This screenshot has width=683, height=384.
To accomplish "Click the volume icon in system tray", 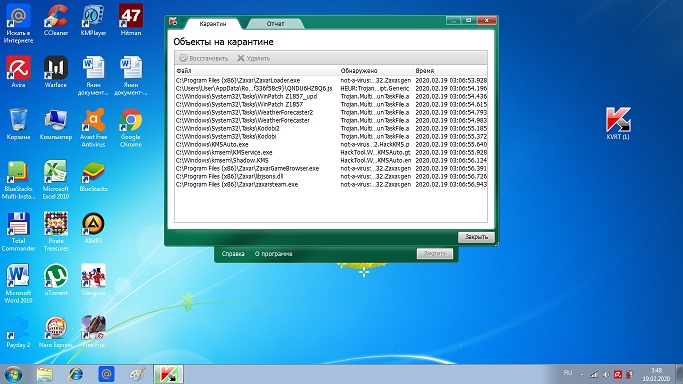I will click(x=606, y=374).
